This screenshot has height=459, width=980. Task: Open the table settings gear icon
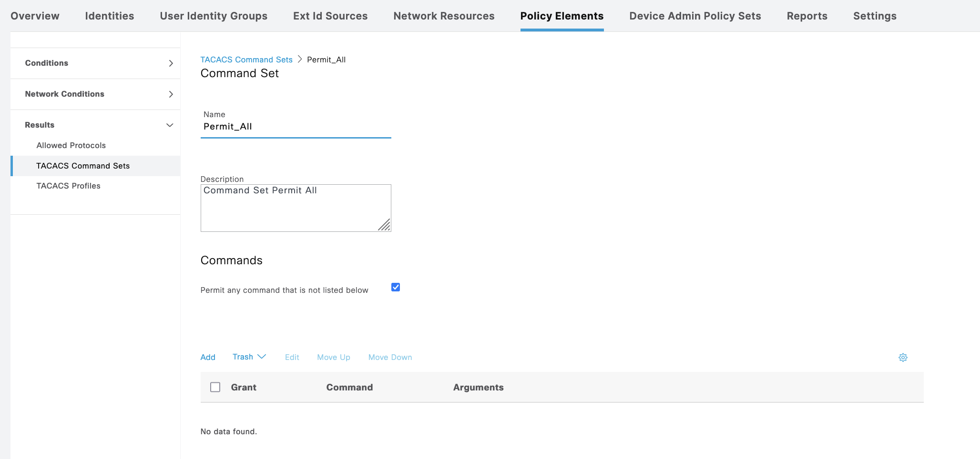pos(903,358)
